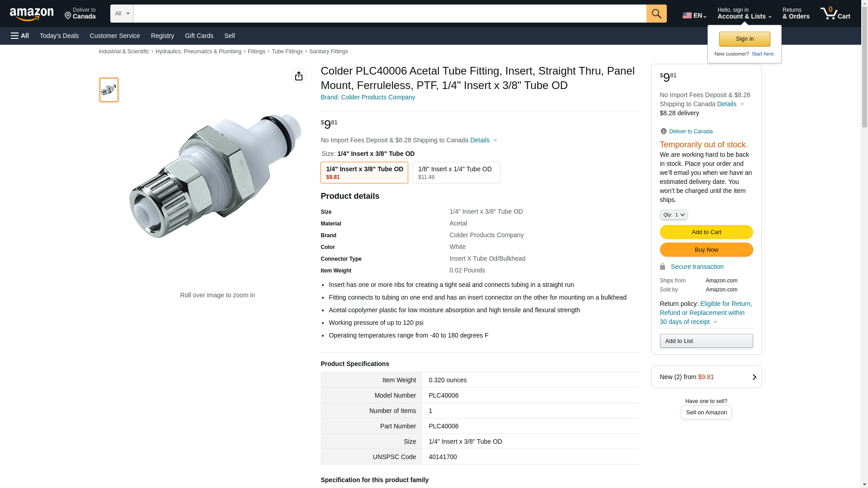Expand the return policy details chevron

coord(715,322)
